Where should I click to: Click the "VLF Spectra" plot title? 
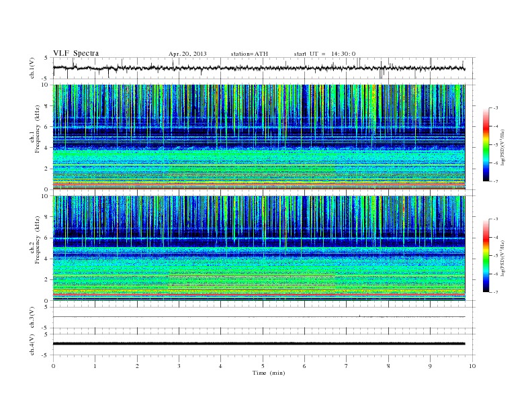[x=76, y=53]
